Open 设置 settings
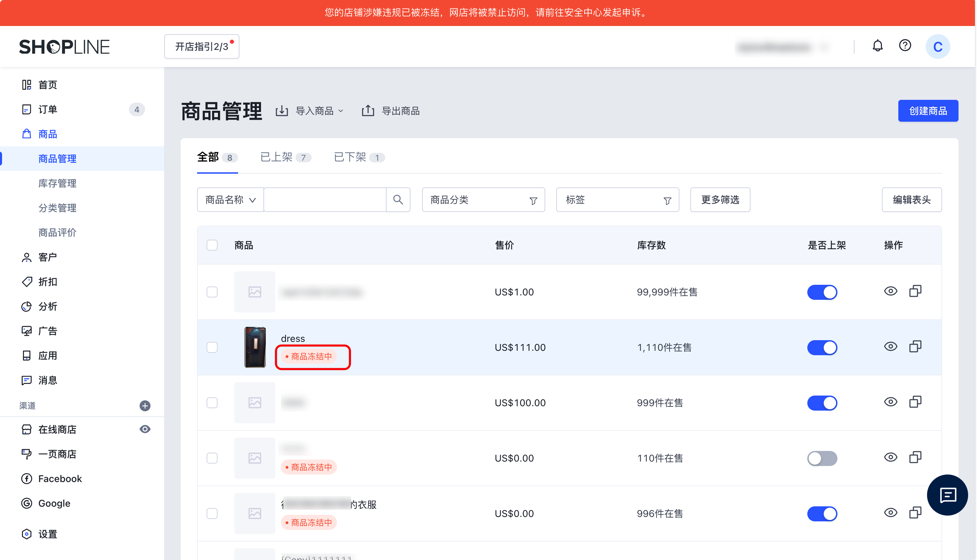Screen dimensions: 977x560 (x=82, y=534)
